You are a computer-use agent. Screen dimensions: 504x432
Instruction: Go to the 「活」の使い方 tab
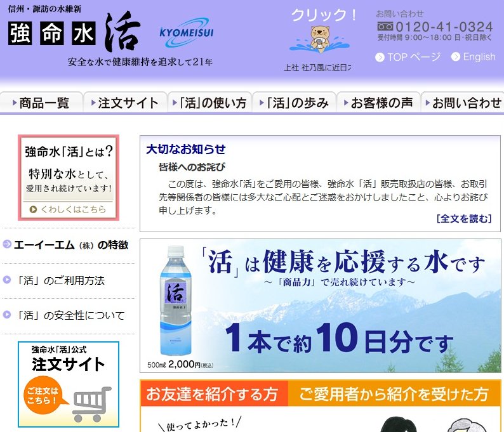click(210, 103)
